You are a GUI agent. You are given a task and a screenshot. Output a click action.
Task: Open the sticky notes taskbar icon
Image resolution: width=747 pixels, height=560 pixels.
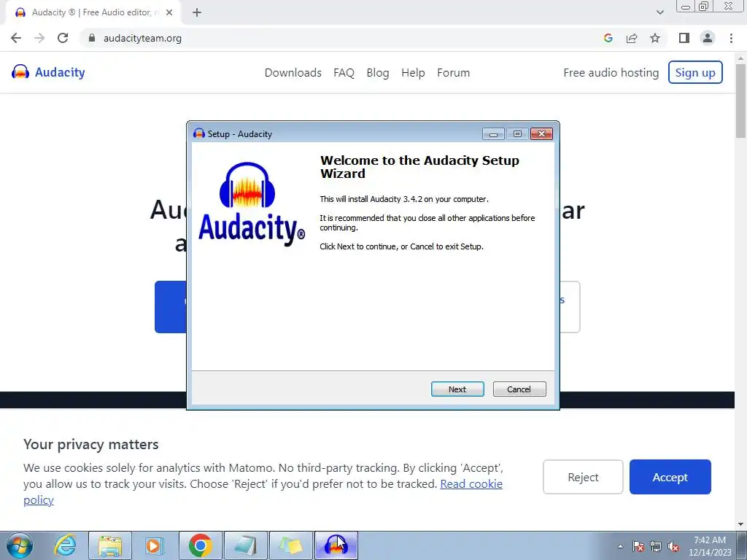[x=291, y=545]
